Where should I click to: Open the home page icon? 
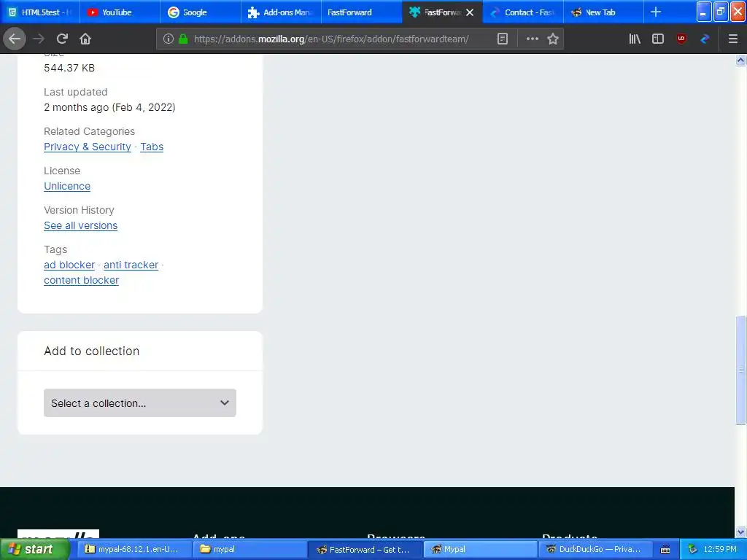tap(85, 39)
